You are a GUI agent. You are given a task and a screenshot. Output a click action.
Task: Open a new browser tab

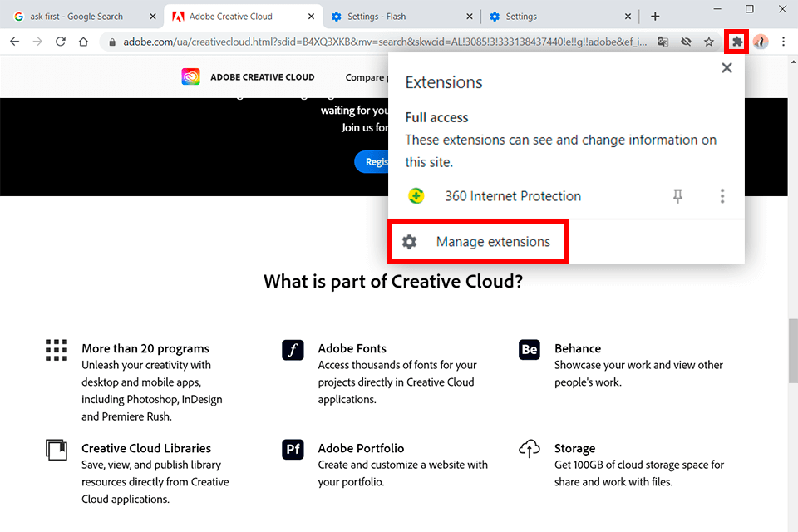pyautogui.click(x=655, y=17)
